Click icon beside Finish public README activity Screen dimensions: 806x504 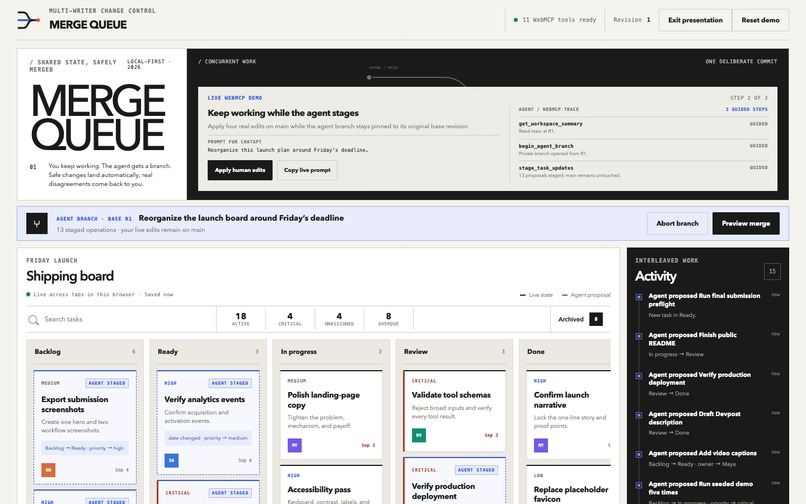tap(639, 336)
